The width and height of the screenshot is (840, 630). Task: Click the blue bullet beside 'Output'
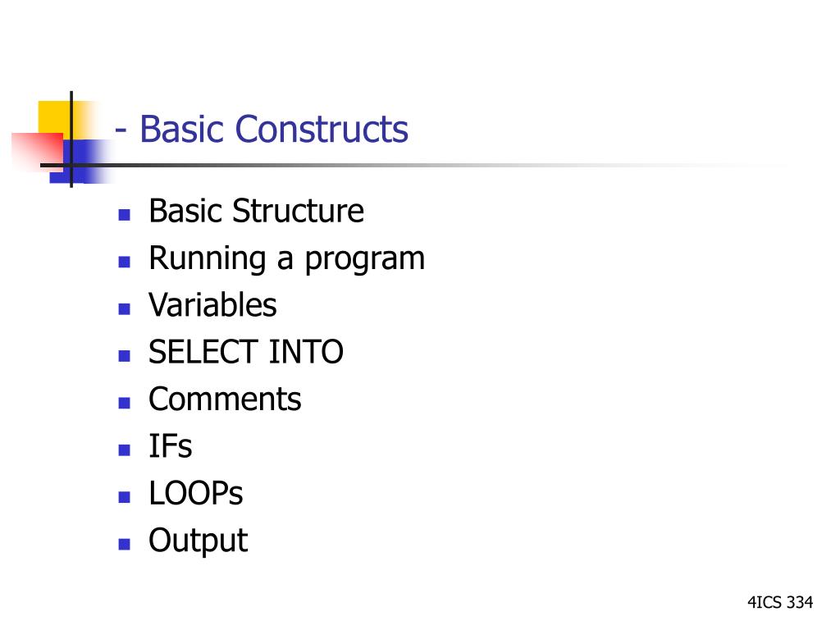[125, 545]
